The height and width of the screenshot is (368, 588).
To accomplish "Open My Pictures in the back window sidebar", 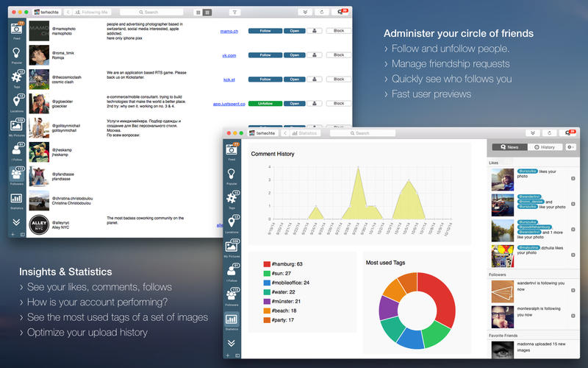I will pyautogui.click(x=16, y=127).
